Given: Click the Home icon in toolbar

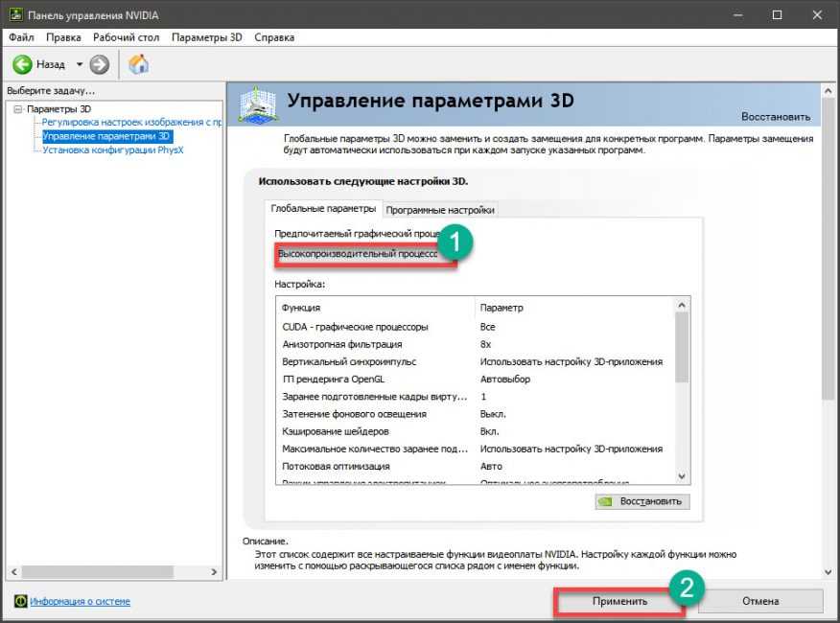Looking at the screenshot, I should pos(139,64).
